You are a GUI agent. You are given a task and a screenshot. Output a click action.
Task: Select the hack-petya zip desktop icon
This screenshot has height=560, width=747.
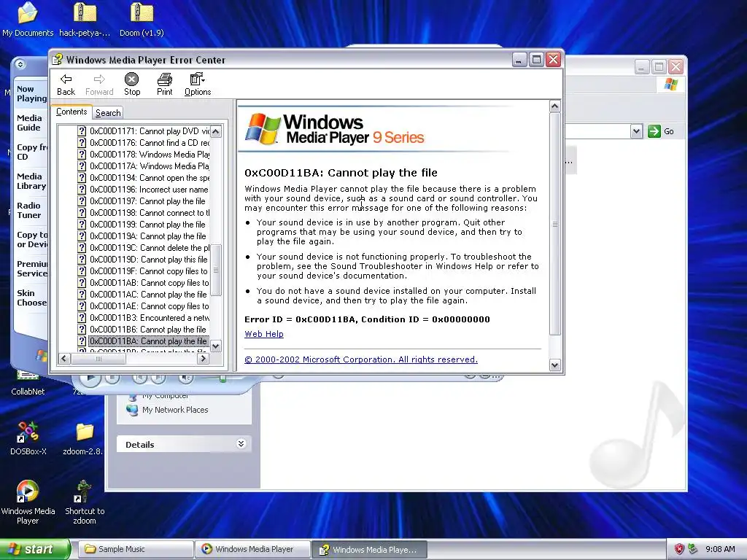(85, 20)
